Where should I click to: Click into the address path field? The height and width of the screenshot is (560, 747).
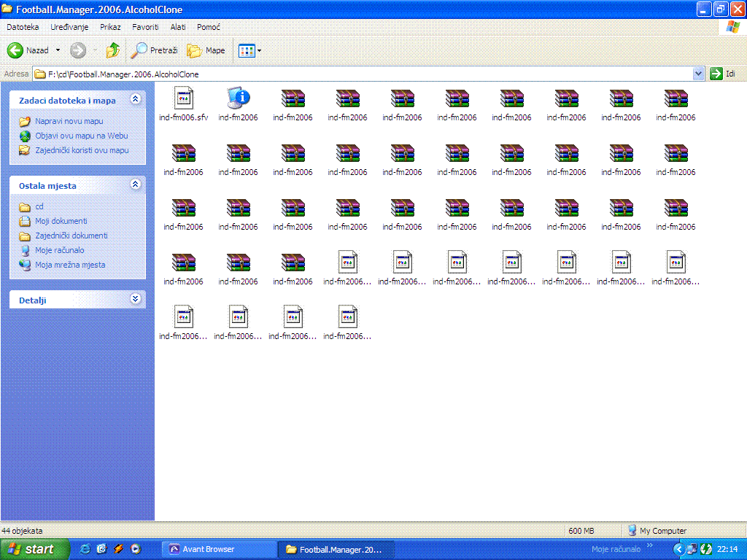pos(365,74)
